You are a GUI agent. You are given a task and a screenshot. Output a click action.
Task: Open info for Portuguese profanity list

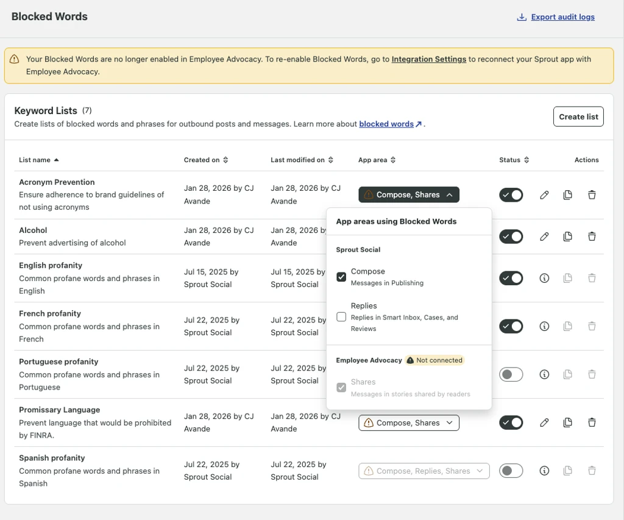(544, 374)
